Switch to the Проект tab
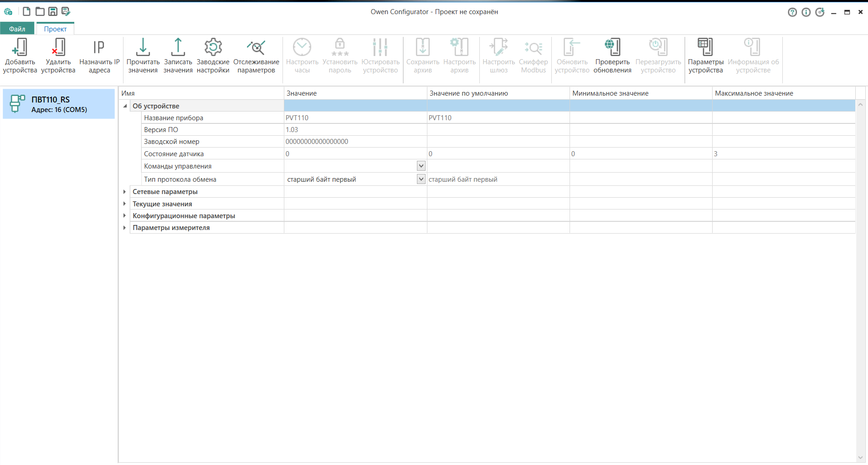This screenshot has width=868, height=465. [x=55, y=29]
